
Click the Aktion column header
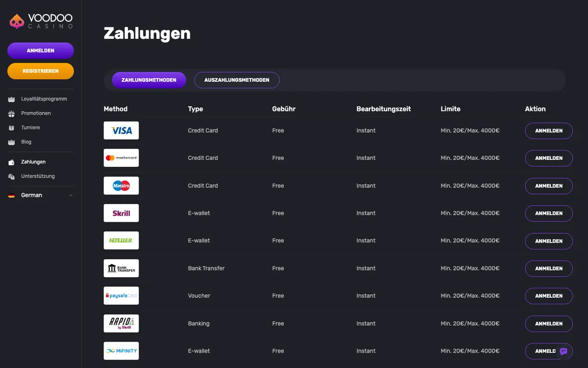point(536,109)
